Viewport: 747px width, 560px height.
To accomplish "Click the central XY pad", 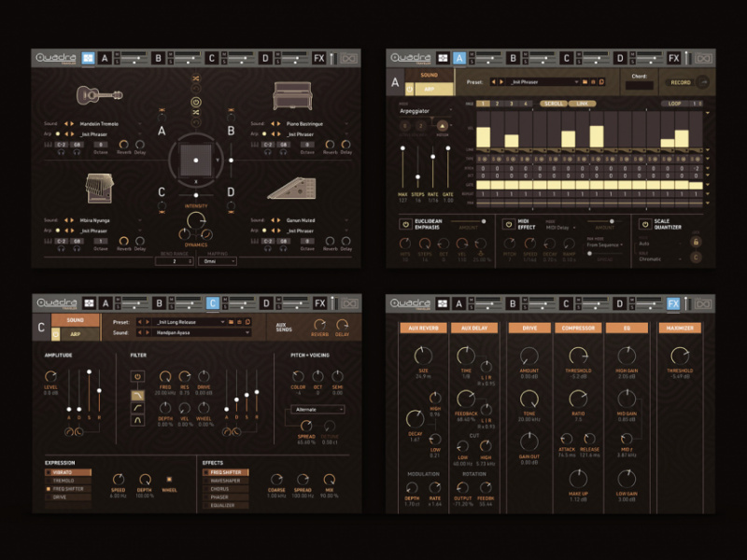I will click(195, 161).
